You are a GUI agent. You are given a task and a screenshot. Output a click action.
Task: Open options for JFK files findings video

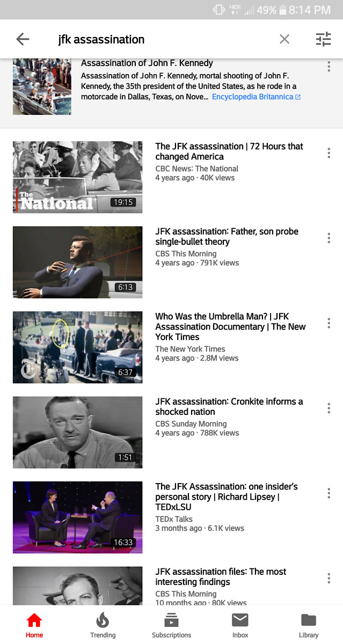tap(329, 578)
